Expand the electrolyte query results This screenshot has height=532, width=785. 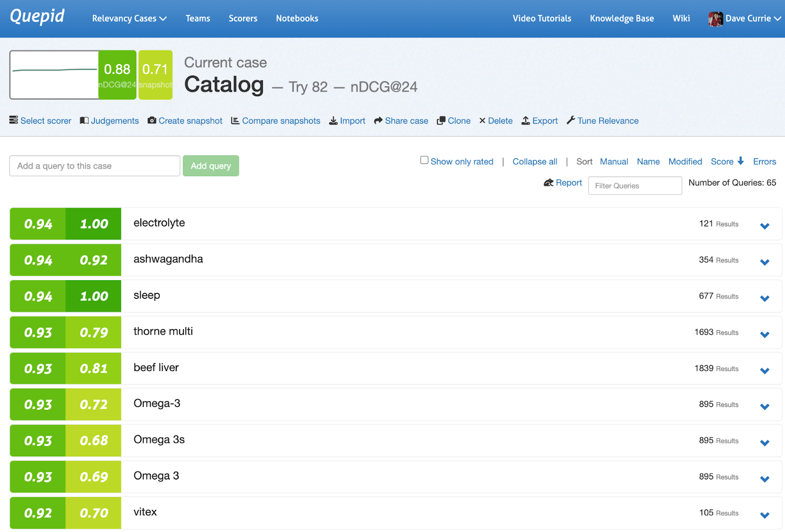[x=764, y=226]
